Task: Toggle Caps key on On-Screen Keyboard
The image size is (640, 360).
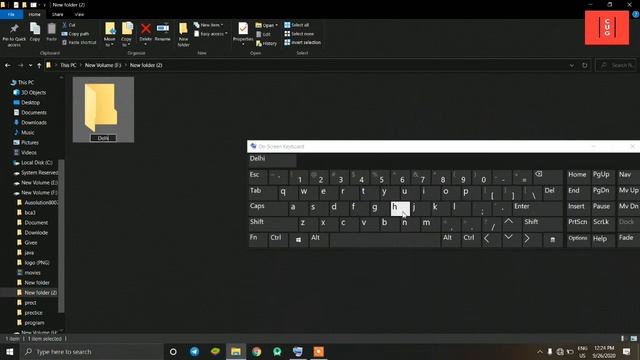Action: pyautogui.click(x=268, y=208)
